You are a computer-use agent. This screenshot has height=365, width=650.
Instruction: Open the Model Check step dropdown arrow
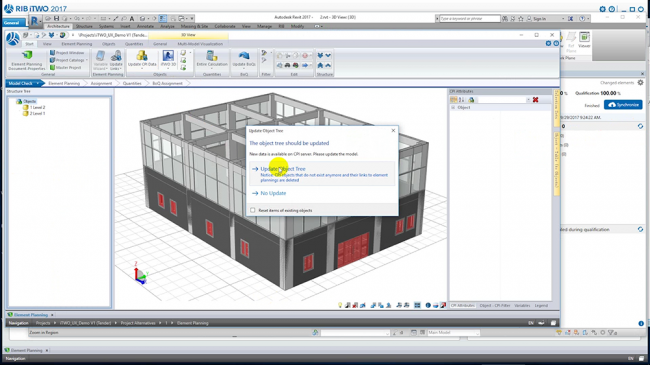click(38, 83)
